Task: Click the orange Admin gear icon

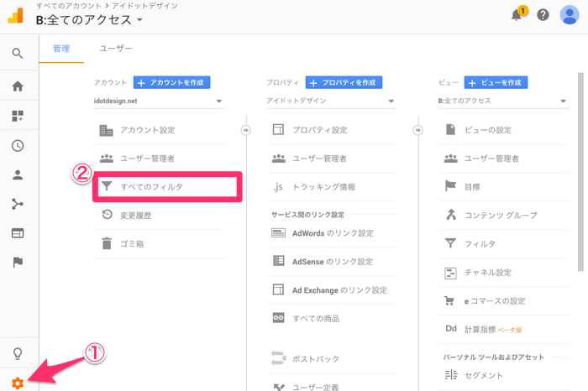Action: click(17, 383)
